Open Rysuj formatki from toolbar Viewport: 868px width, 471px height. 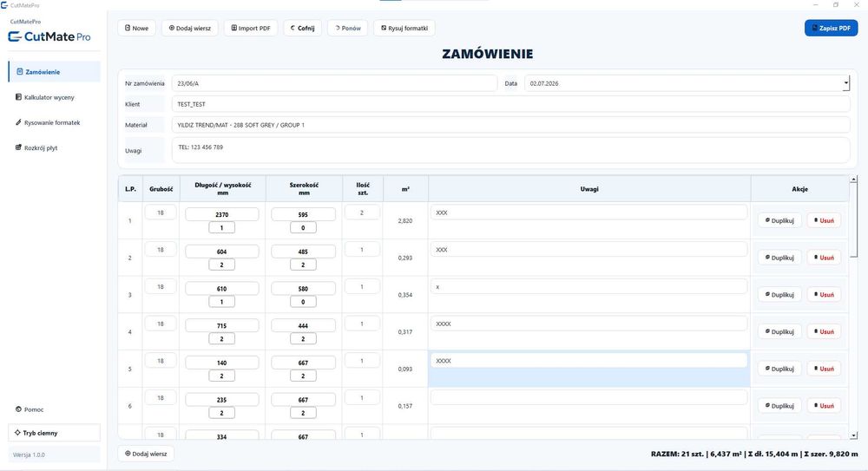404,29
